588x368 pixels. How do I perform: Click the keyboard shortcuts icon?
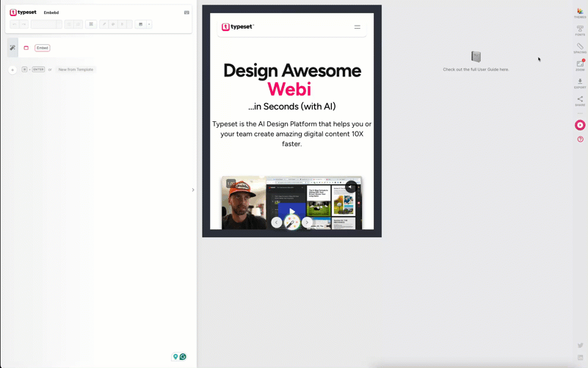(x=186, y=12)
